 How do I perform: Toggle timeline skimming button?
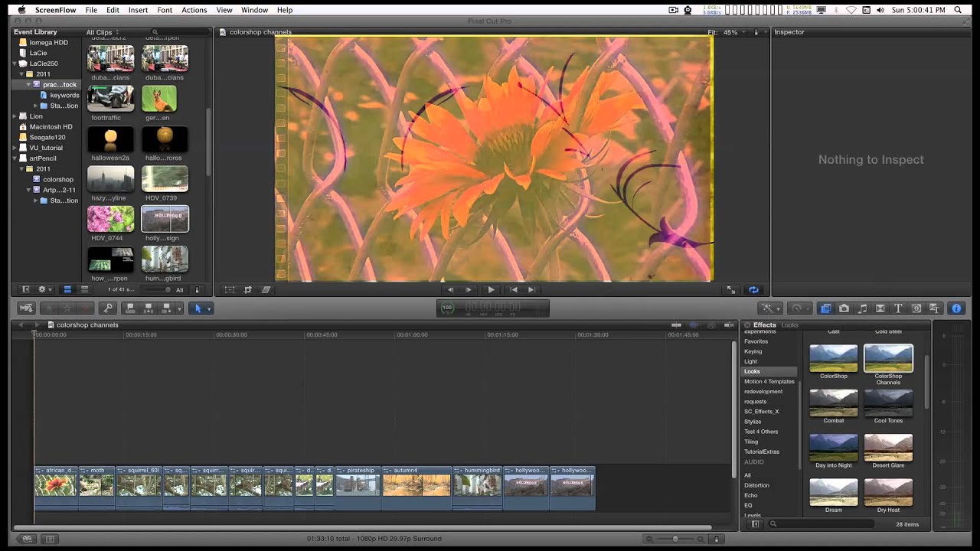click(677, 325)
